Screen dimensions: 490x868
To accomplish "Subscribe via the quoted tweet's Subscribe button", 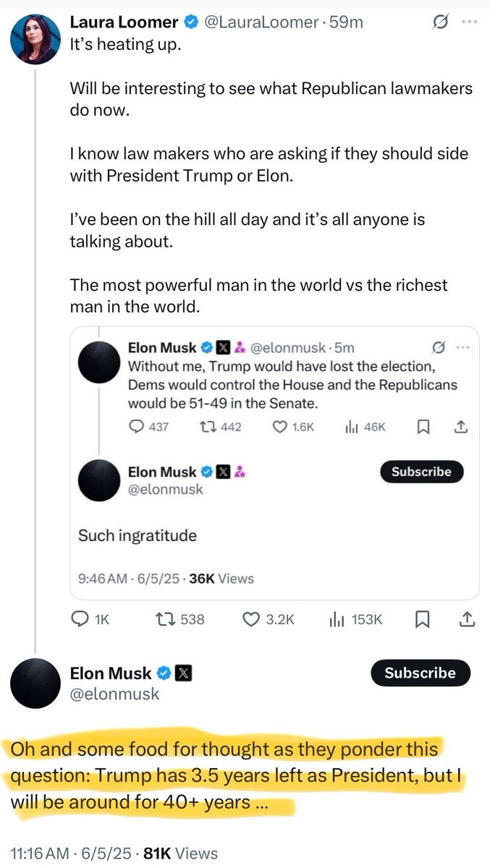I will click(421, 472).
